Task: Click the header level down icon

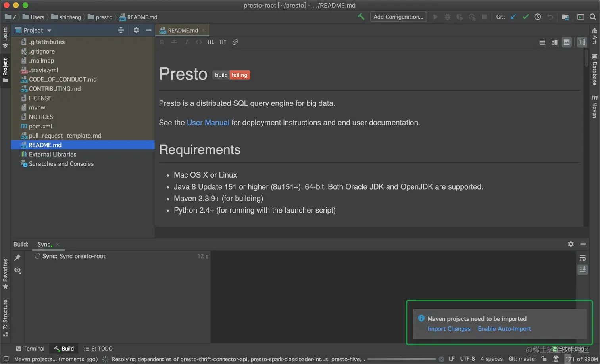Action: coord(211,42)
